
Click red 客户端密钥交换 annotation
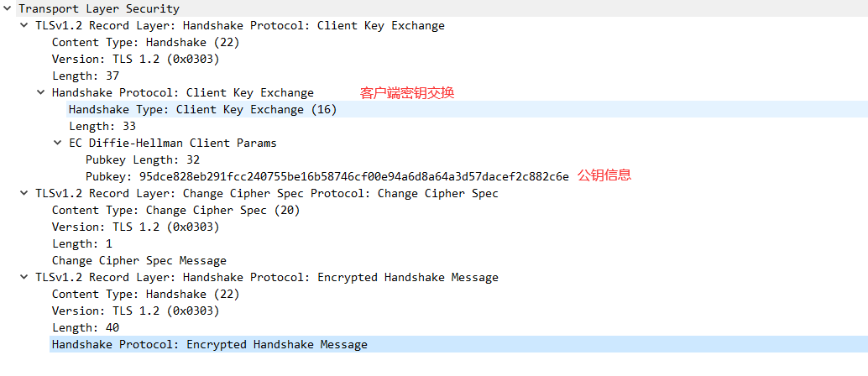pos(407,93)
